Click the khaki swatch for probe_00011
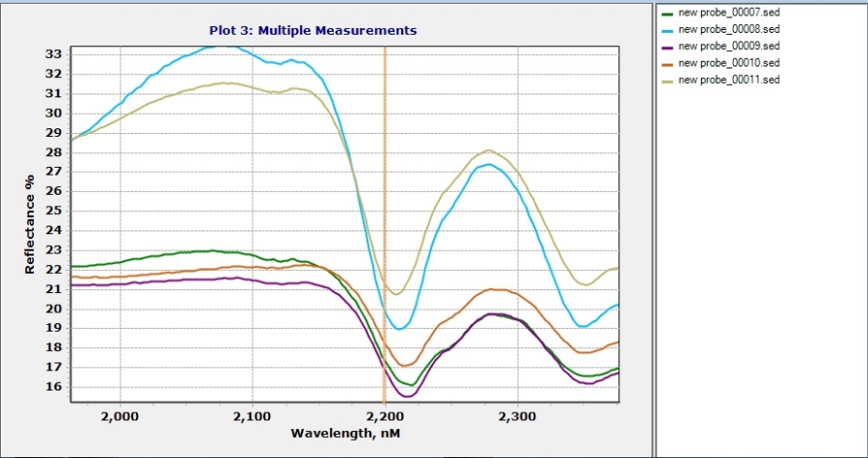Viewport: 868px width, 458px height. 666,79
